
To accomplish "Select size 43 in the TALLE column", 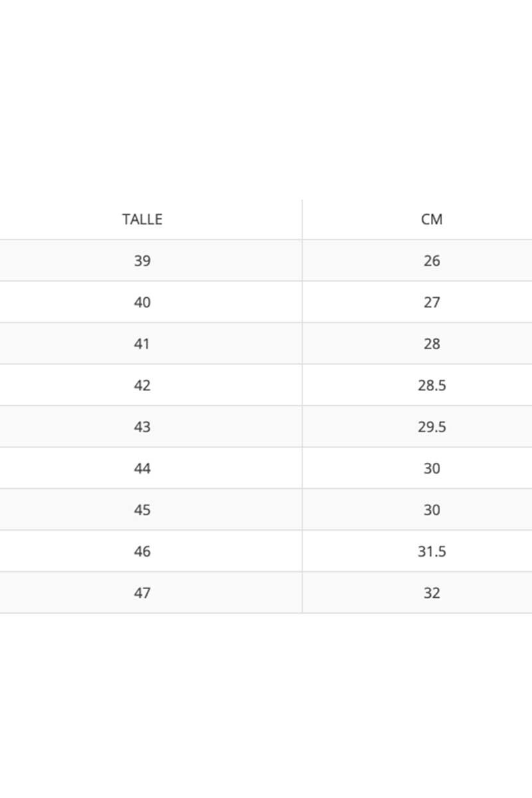I will point(142,427).
